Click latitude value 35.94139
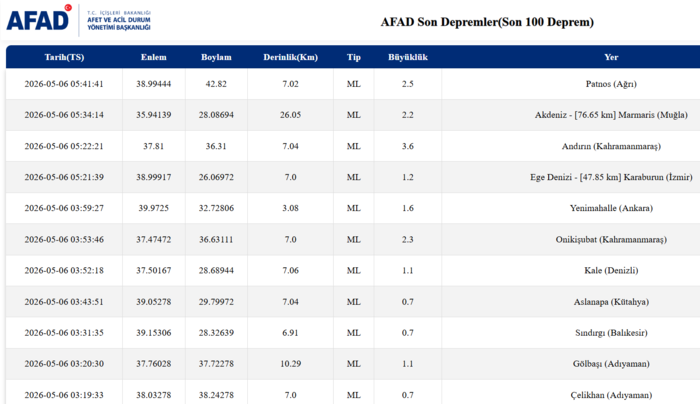 click(x=154, y=115)
